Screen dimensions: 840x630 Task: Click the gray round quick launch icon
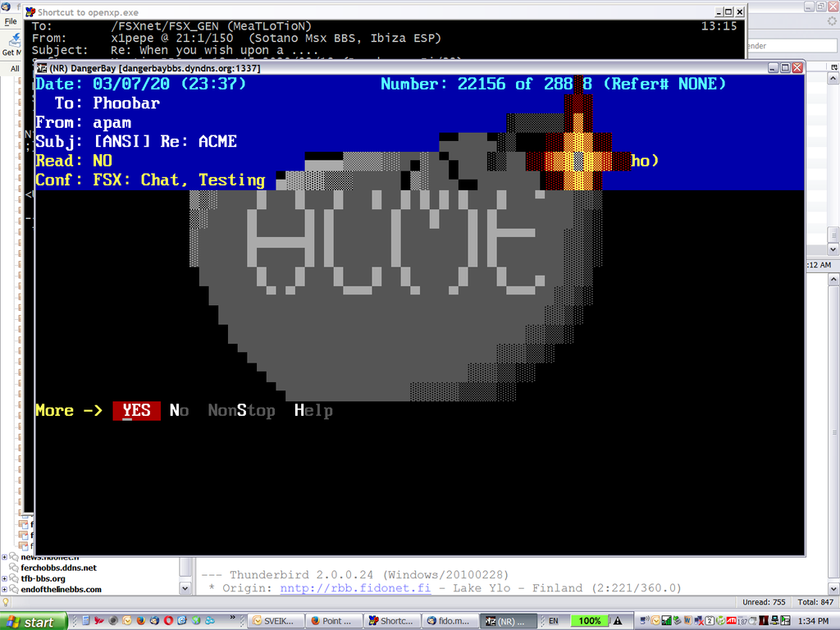pyautogui.click(x=113, y=620)
